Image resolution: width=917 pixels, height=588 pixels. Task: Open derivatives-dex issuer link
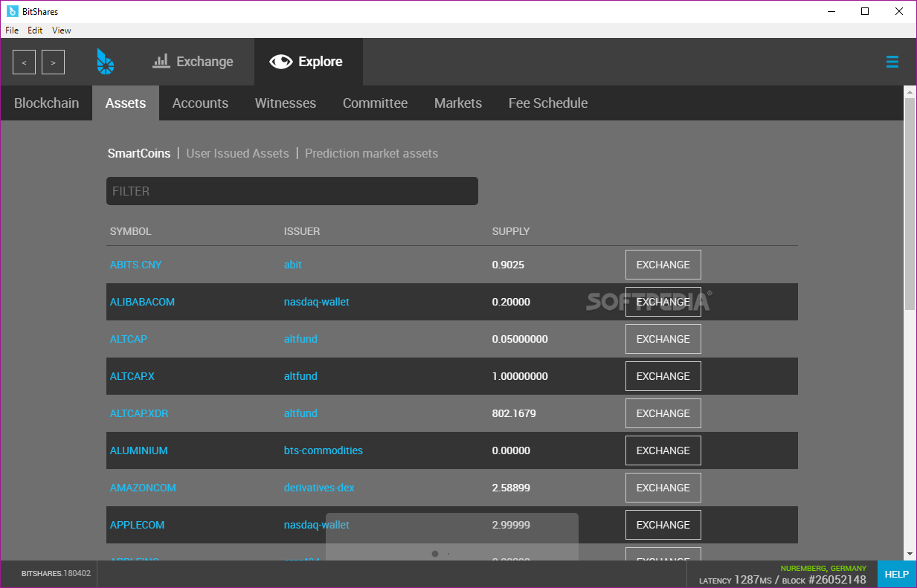tap(319, 488)
